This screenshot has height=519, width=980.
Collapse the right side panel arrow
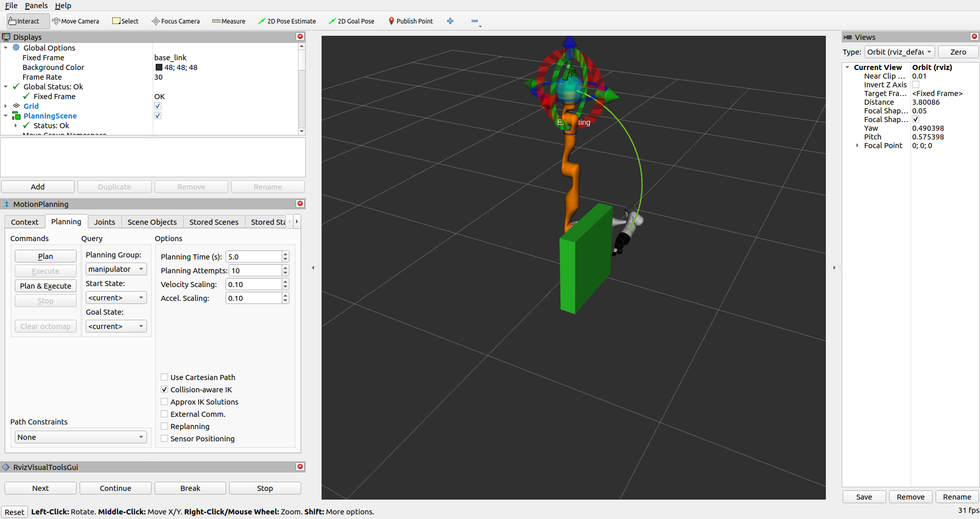point(834,268)
